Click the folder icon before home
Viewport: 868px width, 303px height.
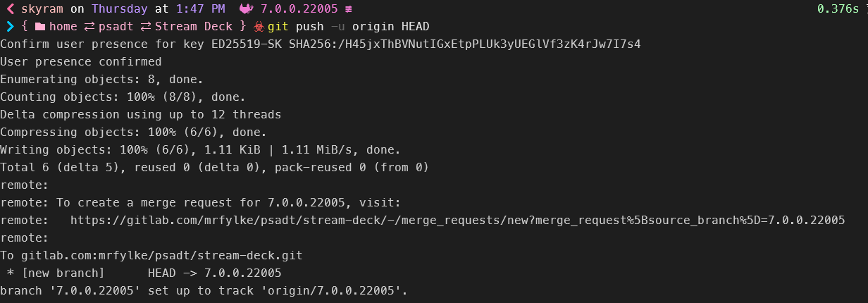39,27
